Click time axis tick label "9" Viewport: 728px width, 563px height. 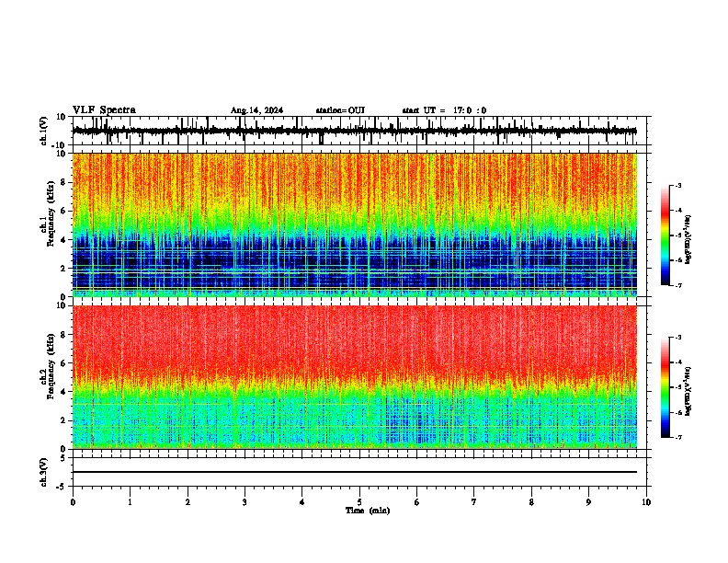point(588,502)
